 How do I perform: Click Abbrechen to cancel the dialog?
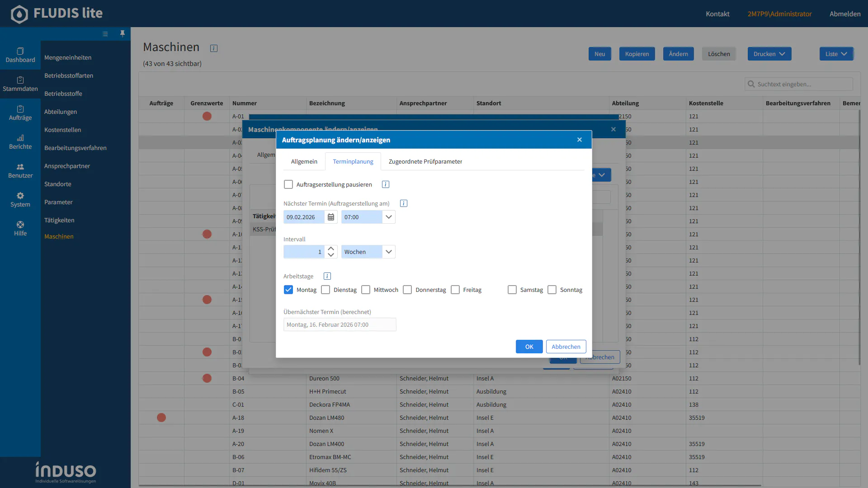(566, 347)
